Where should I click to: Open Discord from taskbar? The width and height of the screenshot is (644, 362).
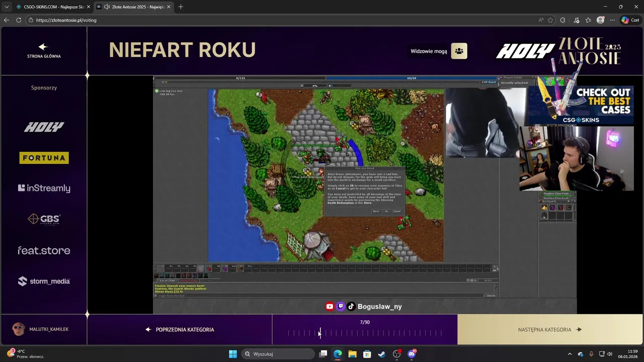[412, 354]
